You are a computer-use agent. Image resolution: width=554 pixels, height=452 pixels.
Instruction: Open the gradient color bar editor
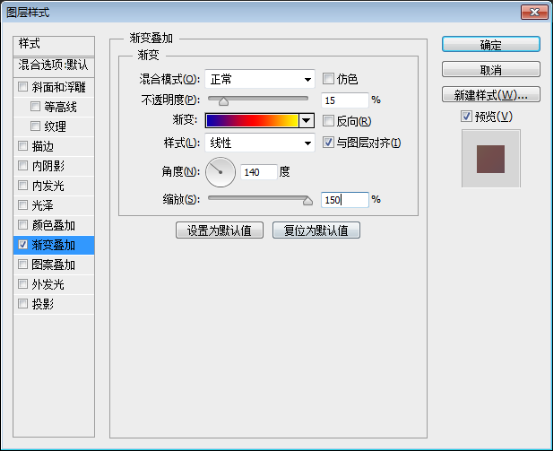pyautogui.click(x=252, y=121)
